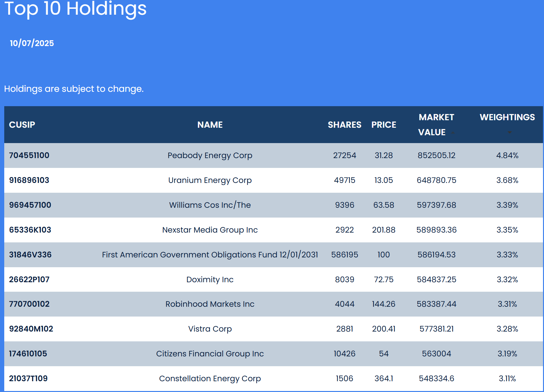This screenshot has height=392, width=544.
Task: Select Uranium Energy Corp name
Action: click(x=210, y=180)
